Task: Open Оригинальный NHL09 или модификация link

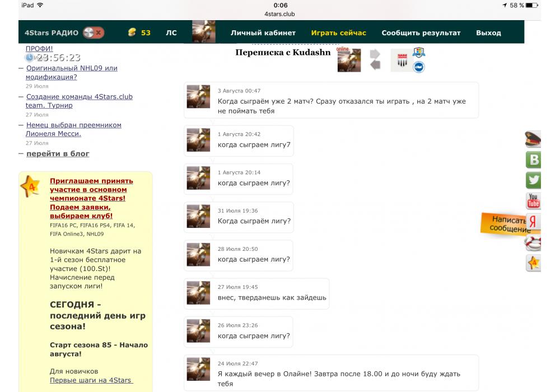Action: pyautogui.click(x=72, y=72)
